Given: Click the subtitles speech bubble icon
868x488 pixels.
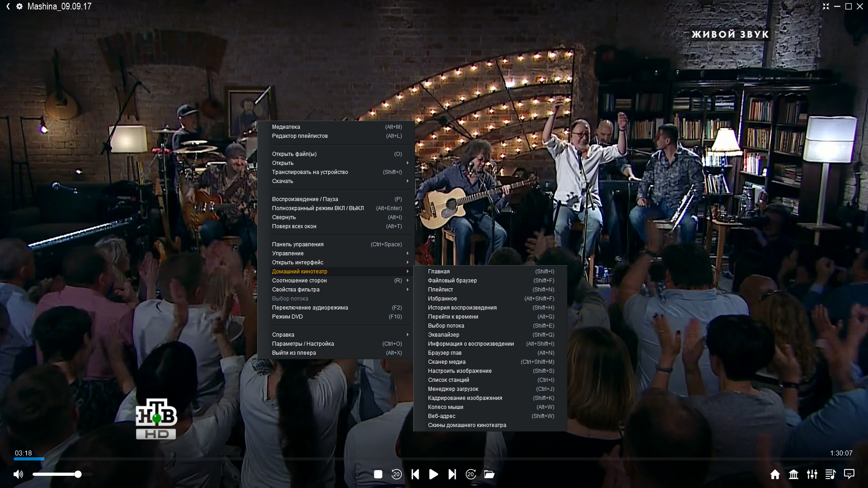Looking at the screenshot, I should pyautogui.click(x=849, y=474).
